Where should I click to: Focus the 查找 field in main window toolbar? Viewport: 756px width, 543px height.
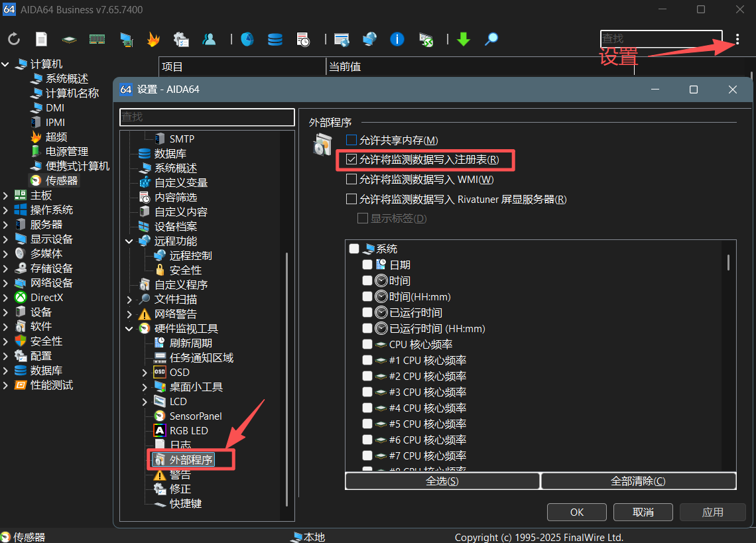pos(661,38)
